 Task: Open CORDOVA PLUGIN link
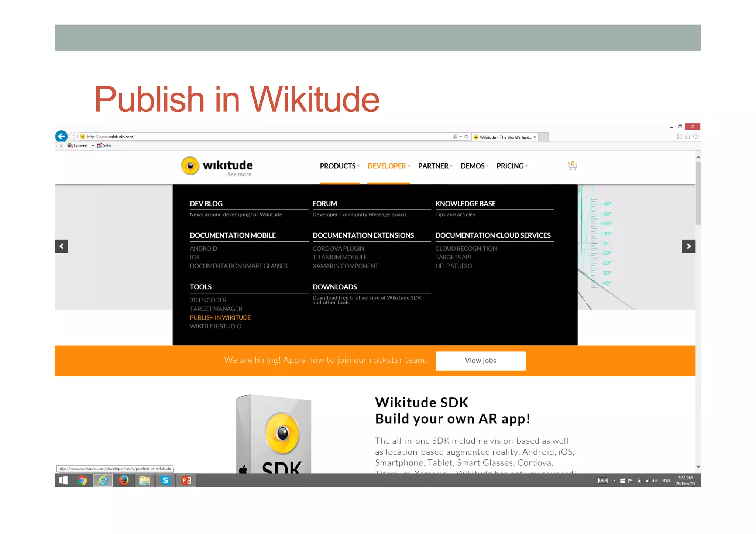coord(338,248)
